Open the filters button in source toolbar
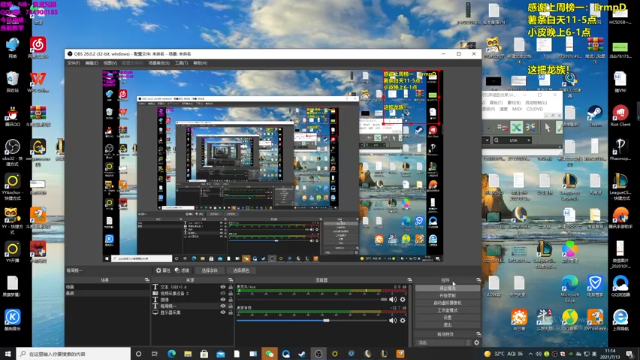This screenshot has width=640, height=360. (182, 270)
